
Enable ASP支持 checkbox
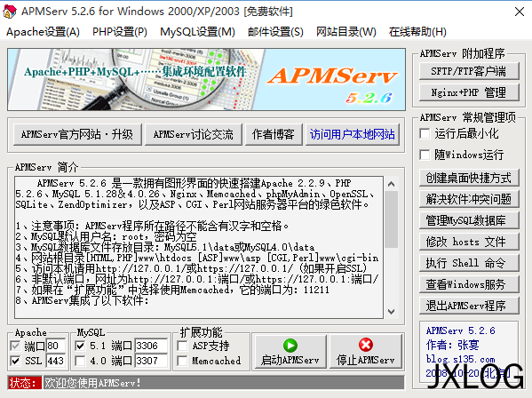(183, 346)
